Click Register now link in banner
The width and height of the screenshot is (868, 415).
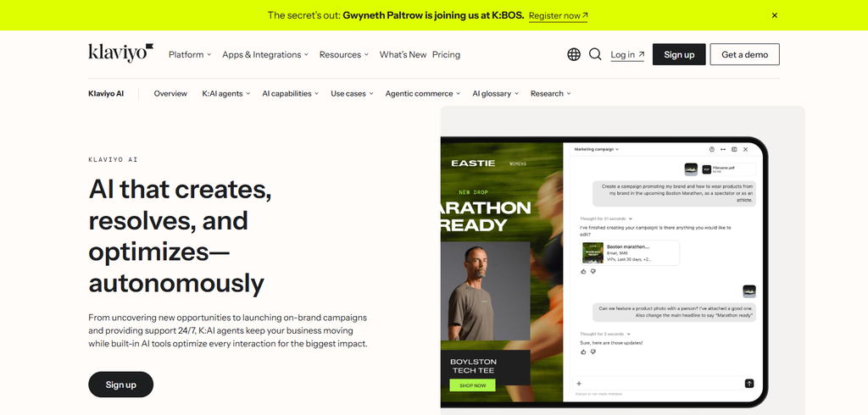click(x=558, y=15)
